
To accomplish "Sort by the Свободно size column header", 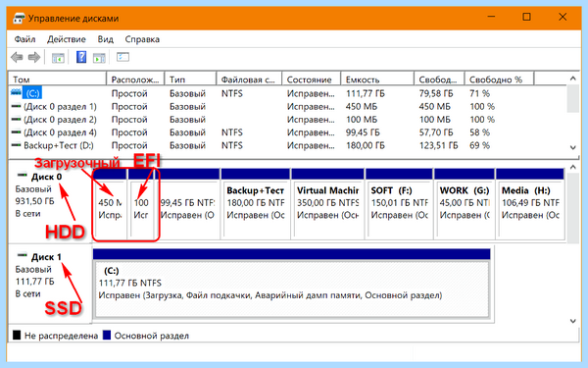I will tap(439, 79).
